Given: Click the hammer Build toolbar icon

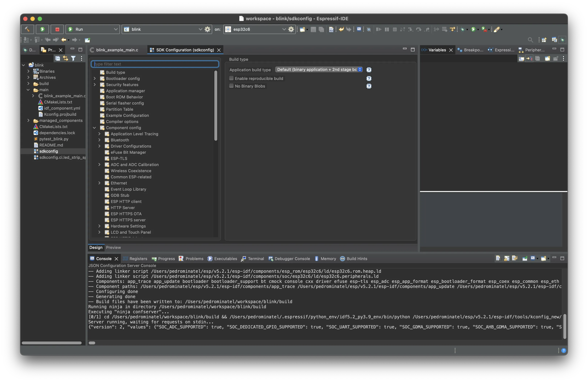Looking at the screenshot, I should tap(27, 29).
